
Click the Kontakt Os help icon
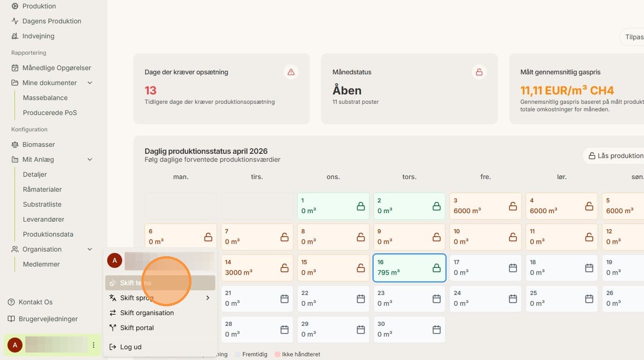(x=12, y=302)
